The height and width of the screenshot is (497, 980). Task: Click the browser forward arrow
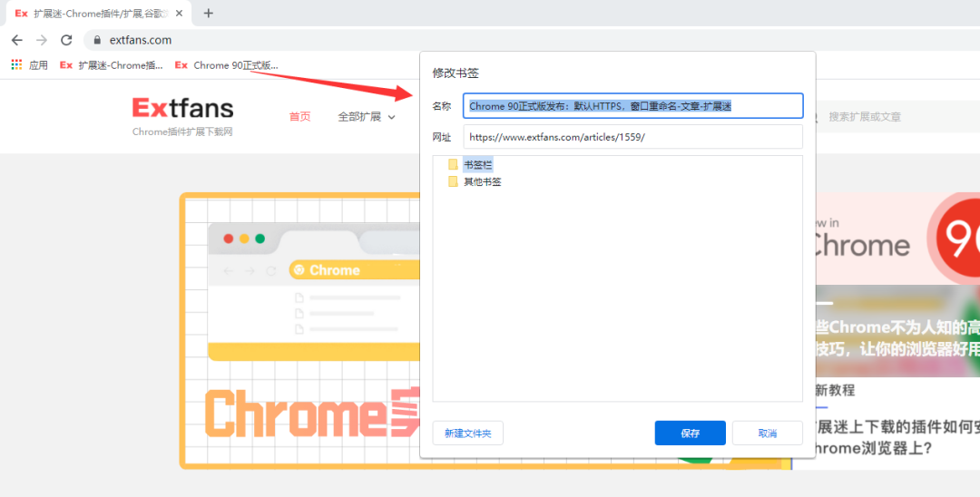coord(41,40)
